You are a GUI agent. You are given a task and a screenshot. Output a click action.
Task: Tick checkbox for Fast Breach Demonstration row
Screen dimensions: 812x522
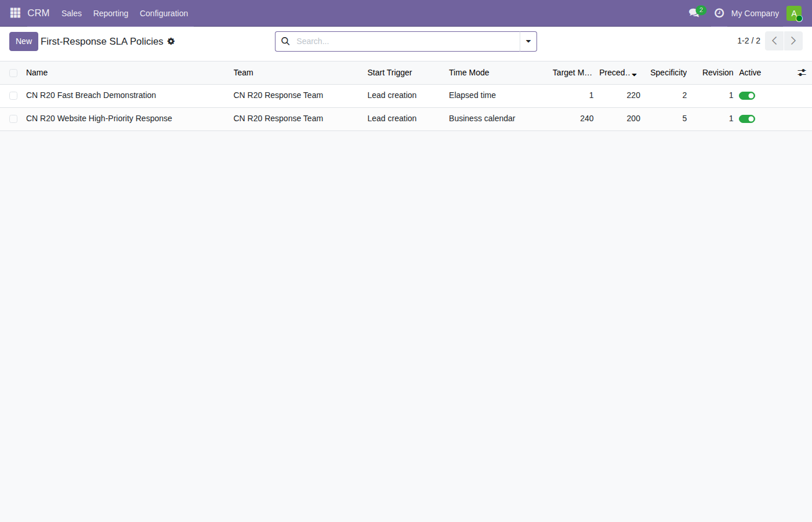coord(13,96)
